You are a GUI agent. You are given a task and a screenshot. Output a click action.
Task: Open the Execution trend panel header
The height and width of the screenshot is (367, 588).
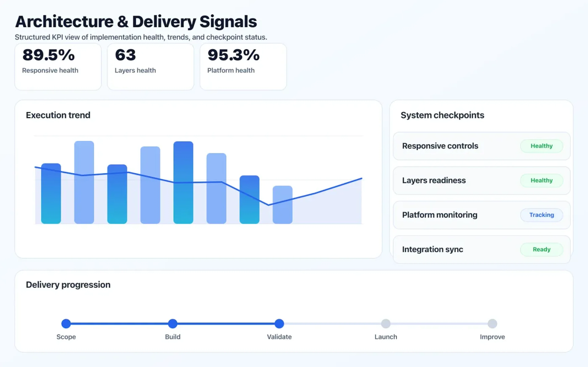pos(58,115)
